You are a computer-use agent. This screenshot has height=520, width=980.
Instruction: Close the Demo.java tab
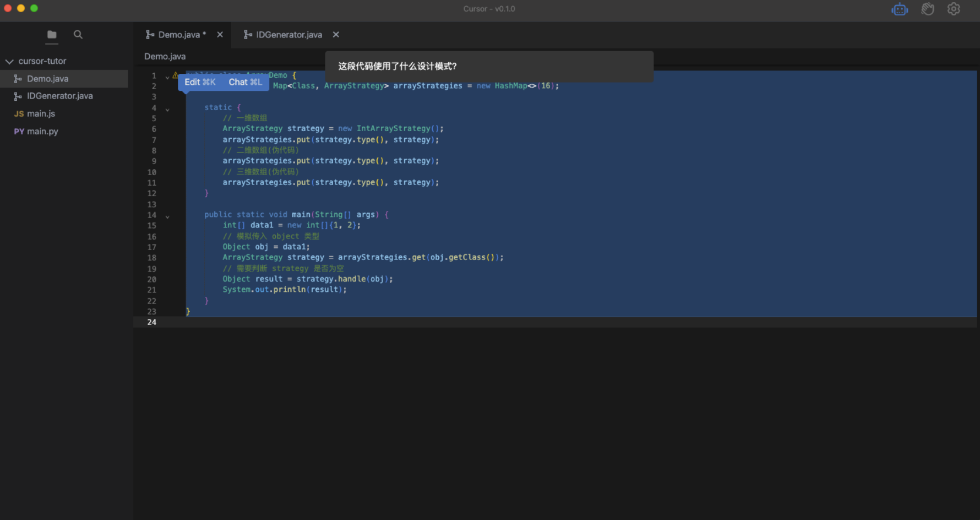coord(220,35)
